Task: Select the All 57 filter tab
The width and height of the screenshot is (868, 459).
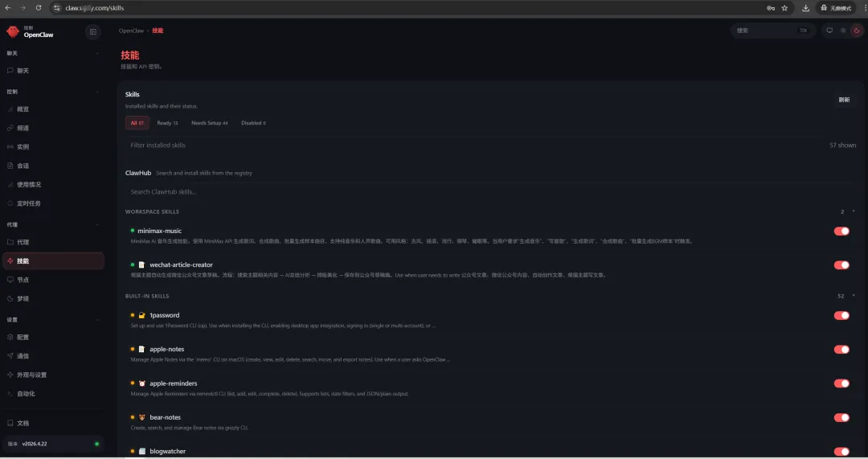Action: (x=137, y=123)
